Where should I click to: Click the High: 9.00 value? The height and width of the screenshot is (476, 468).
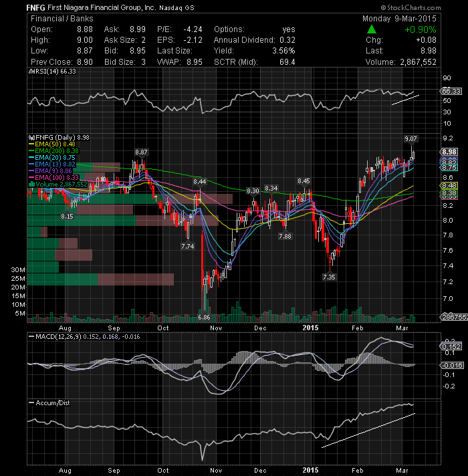(85, 40)
